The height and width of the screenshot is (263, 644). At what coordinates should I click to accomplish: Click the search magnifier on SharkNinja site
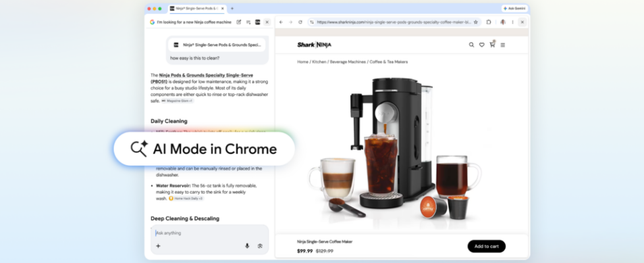pyautogui.click(x=471, y=45)
